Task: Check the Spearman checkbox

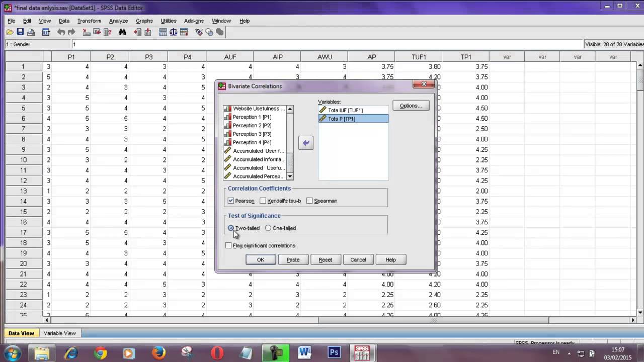Action: [309, 201]
